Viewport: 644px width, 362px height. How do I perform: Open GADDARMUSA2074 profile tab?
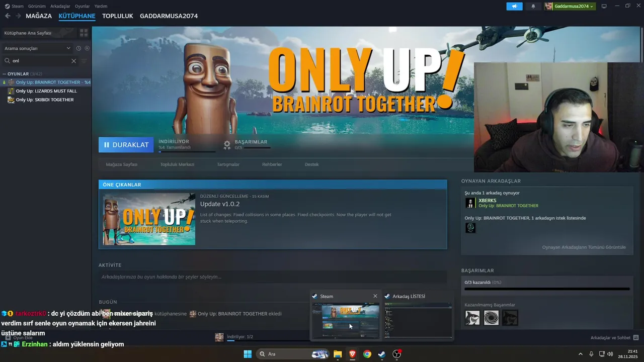169,16
